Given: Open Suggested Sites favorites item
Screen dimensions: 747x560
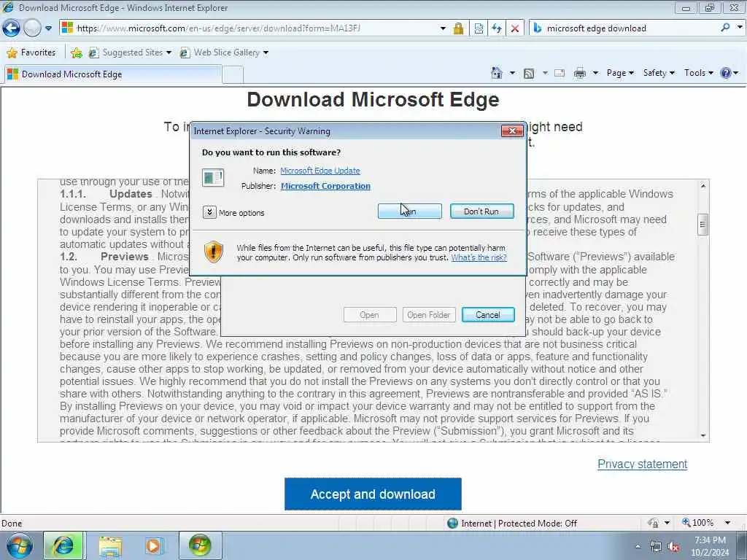Looking at the screenshot, I should [x=130, y=52].
